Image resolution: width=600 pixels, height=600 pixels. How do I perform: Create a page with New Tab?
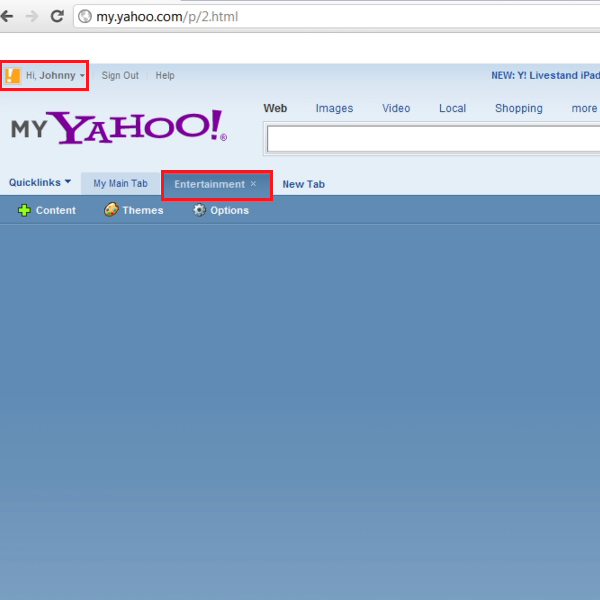tap(303, 184)
